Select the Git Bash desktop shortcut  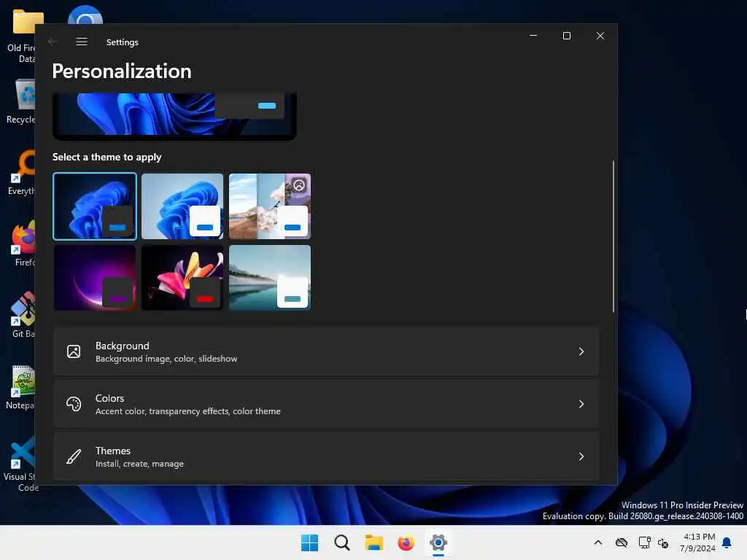pos(23,315)
